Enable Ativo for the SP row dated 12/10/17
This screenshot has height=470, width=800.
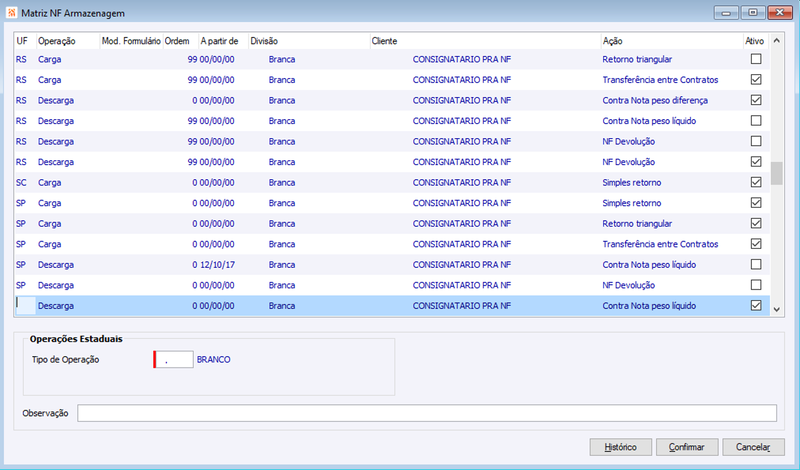pyautogui.click(x=756, y=264)
